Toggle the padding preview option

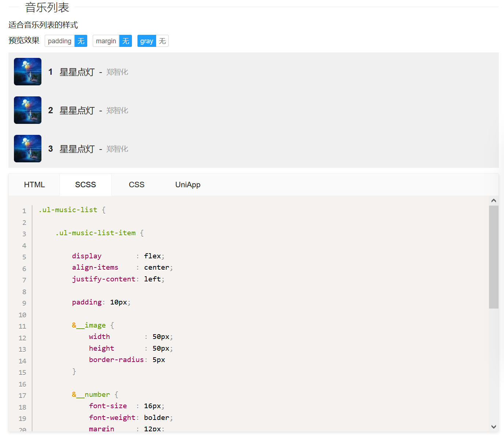tap(60, 41)
